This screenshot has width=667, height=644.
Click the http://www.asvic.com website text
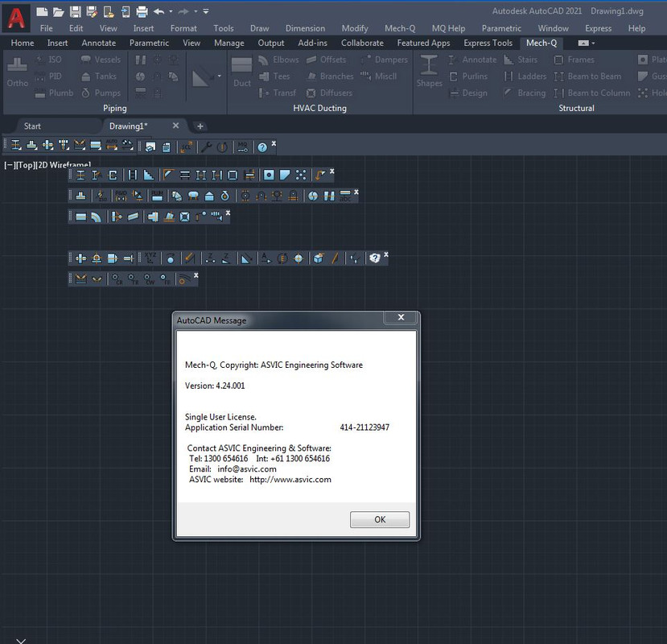(290, 479)
